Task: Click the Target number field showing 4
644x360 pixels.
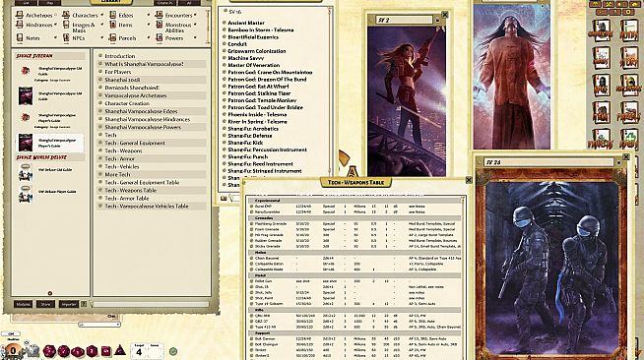Action: [139, 351]
